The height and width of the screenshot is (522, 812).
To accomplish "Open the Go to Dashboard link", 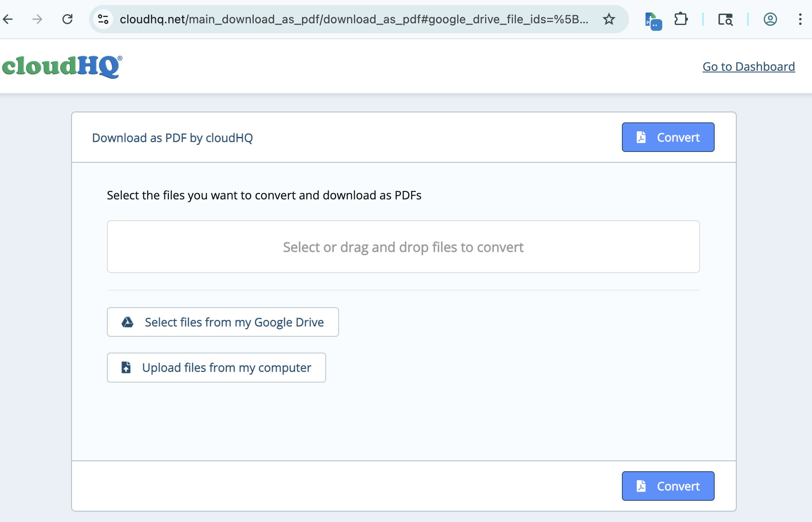I will click(748, 67).
